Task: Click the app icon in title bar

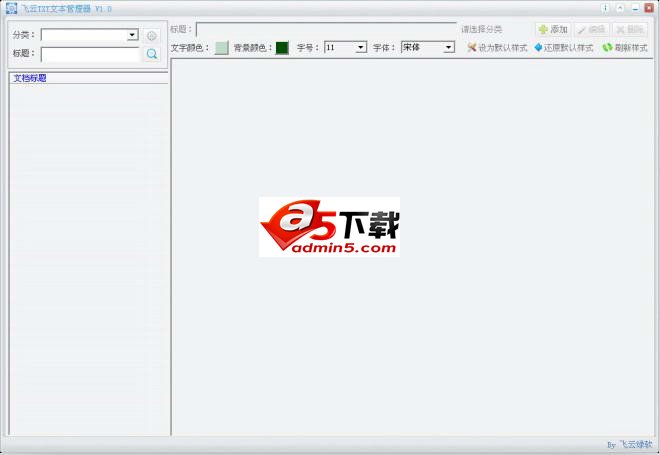Action: tap(11, 8)
